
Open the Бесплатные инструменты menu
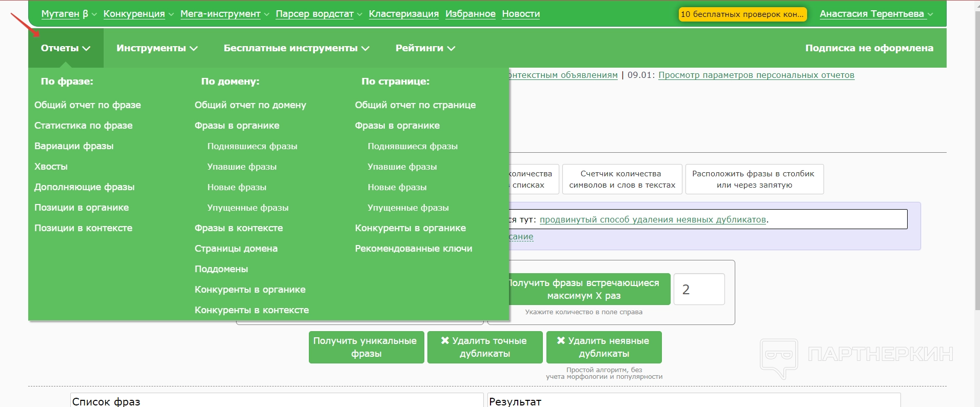[x=297, y=48]
